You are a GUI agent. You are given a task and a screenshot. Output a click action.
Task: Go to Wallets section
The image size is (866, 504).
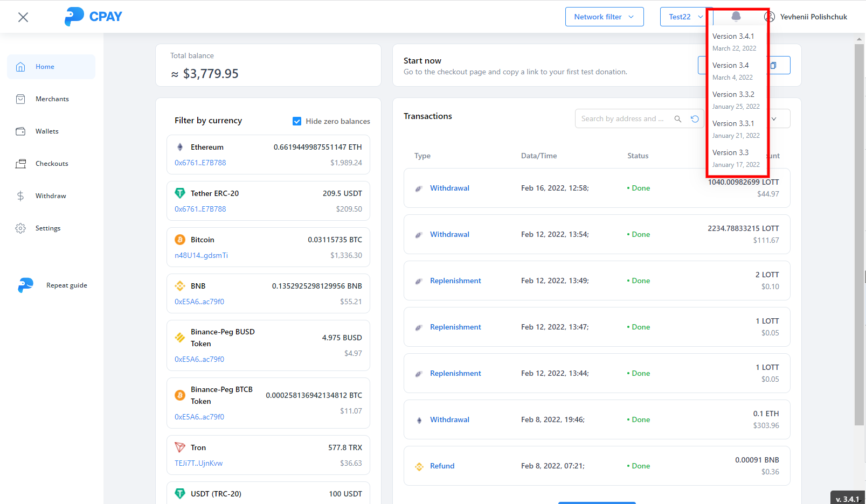[x=47, y=131]
